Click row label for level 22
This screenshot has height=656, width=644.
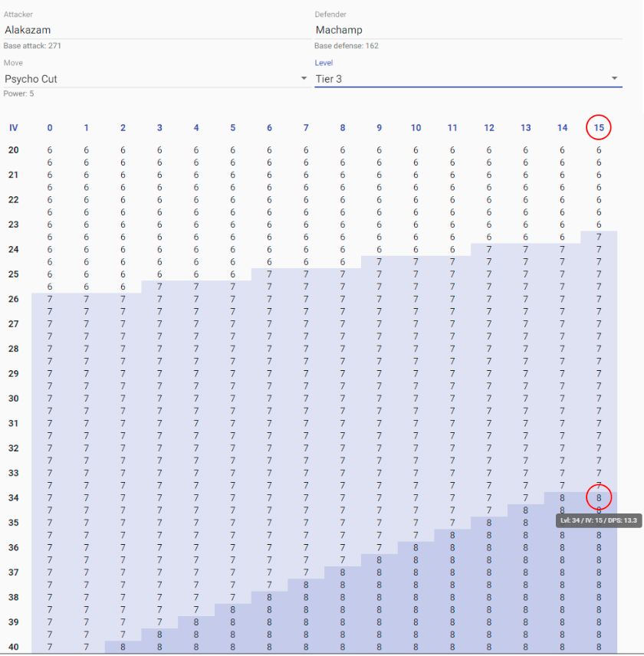pos(13,200)
